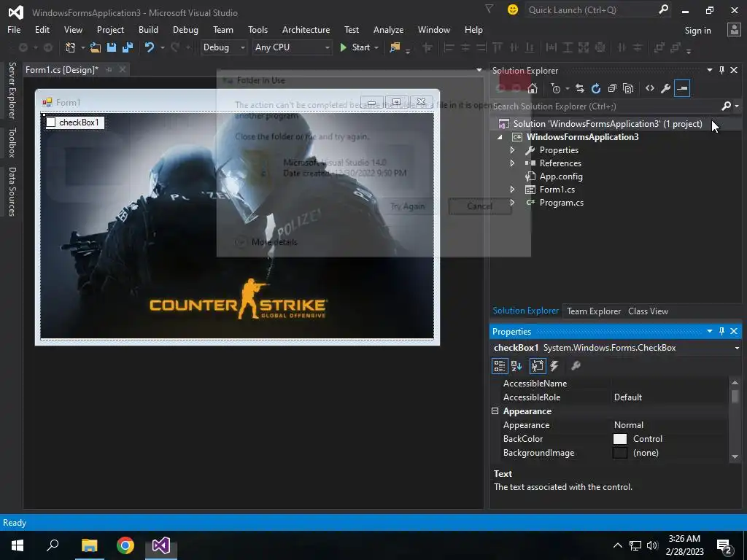Collapse the WindowsFormsApplication3 project node
Image resolution: width=747 pixels, height=560 pixels.
point(500,137)
